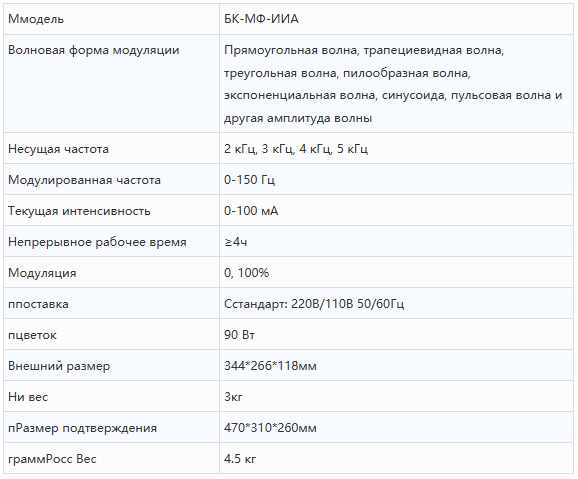The width and height of the screenshot is (578, 479).
Task: Click the model value БК-МФ-ИИА
Action: click(x=261, y=19)
